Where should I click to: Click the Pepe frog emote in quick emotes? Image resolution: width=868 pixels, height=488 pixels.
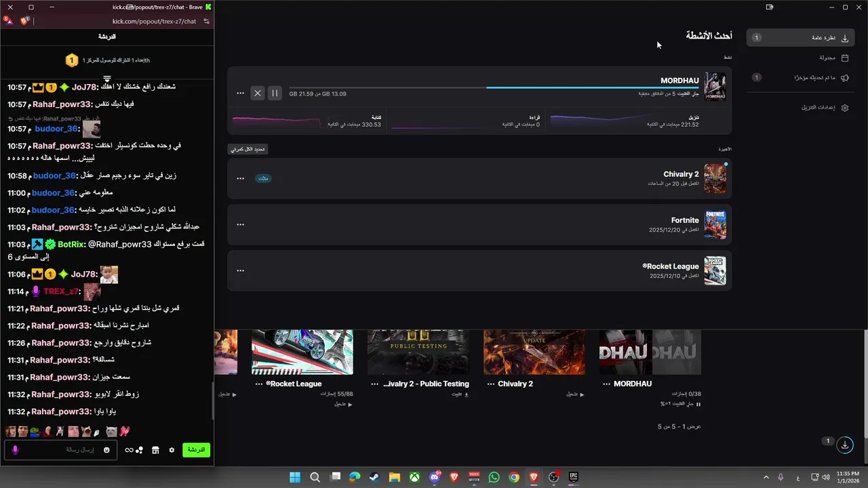click(34, 432)
